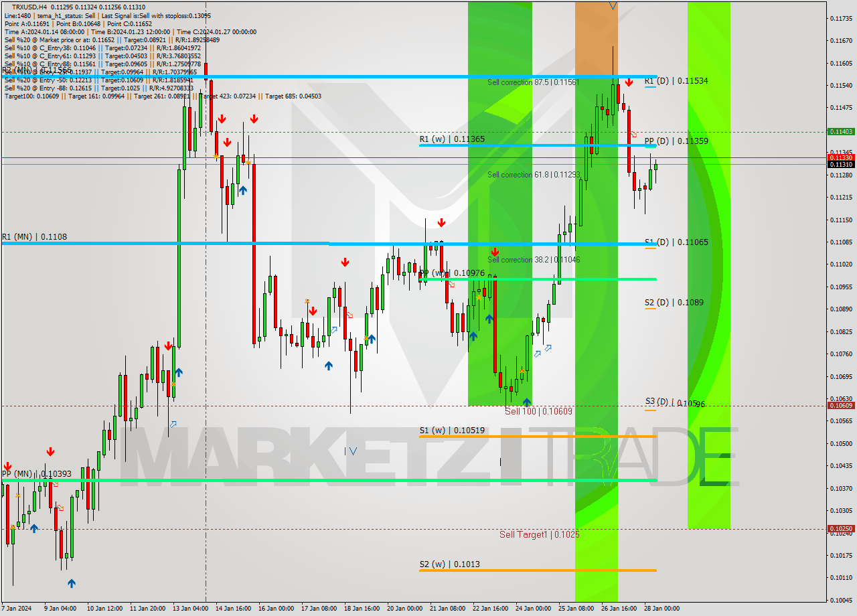The width and height of the screenshot is (857, 616).
Task: Click the blue buy arrow below Sell 100 candle
Action: pos(527,402)
